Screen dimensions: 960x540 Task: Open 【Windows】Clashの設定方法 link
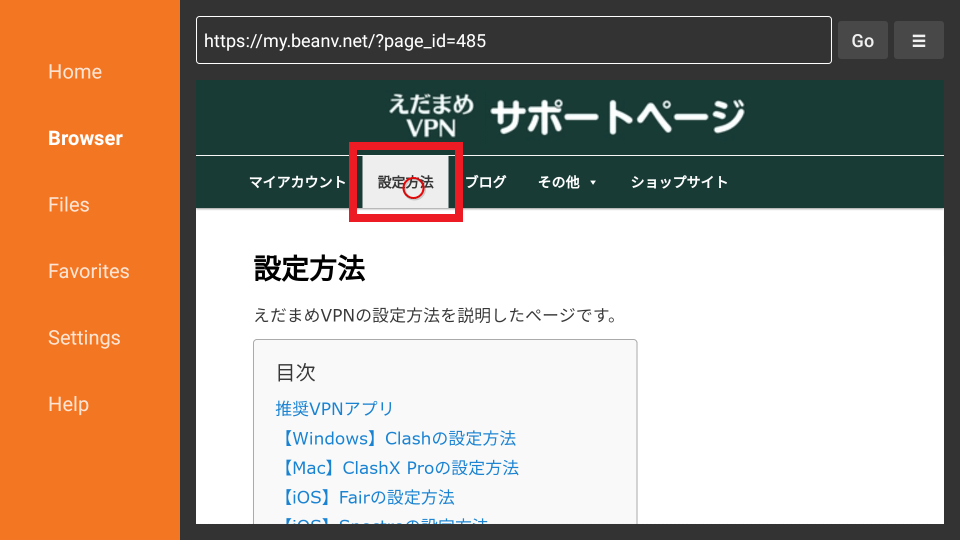[x=396, y=438]
